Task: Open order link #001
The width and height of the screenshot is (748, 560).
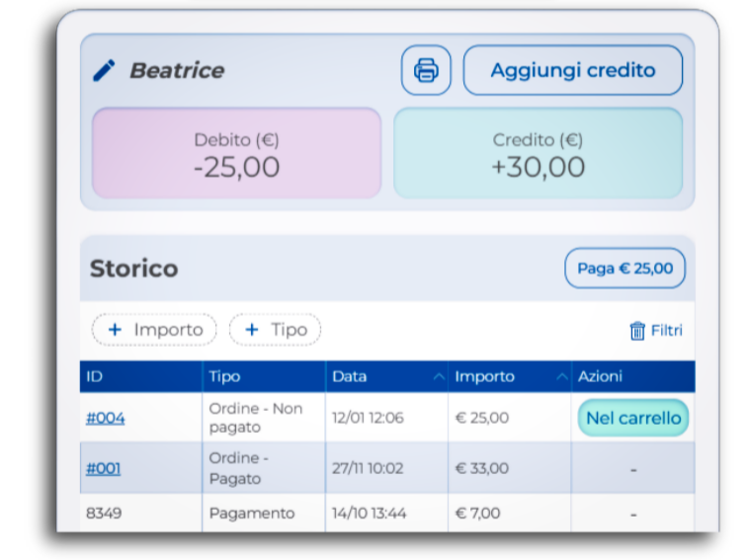Action: tap(104, 468)
